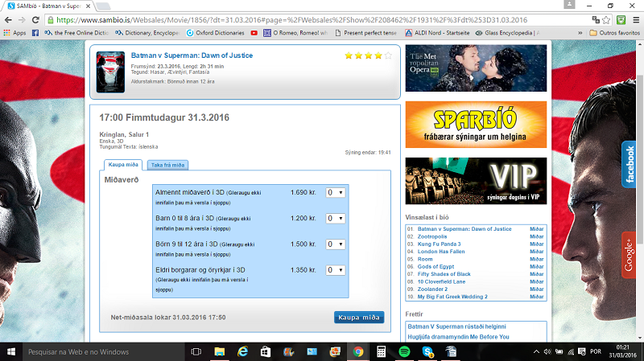
Task: Open a new tab beside the SAMbíó tab
Action: (103, 6)
